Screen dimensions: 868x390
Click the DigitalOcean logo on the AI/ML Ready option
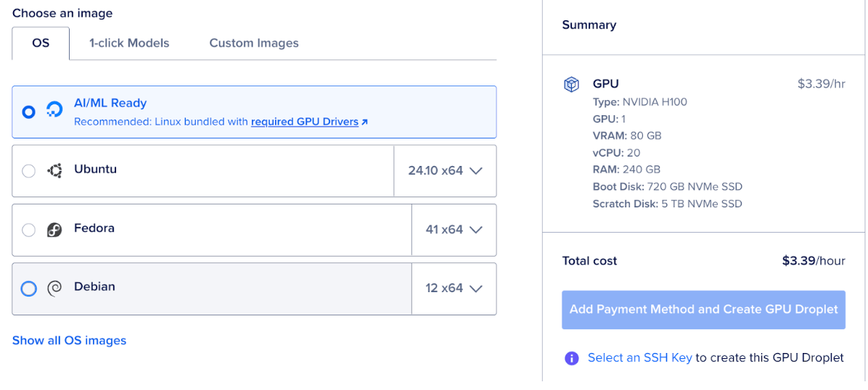(x=54, y=109)
